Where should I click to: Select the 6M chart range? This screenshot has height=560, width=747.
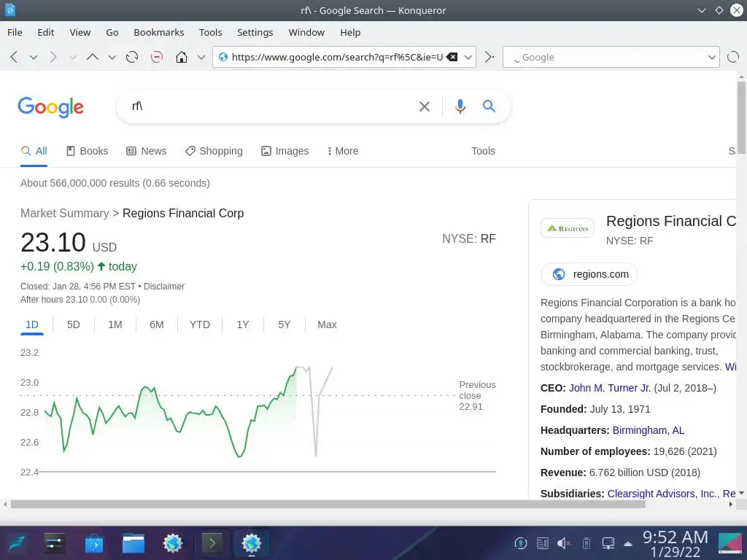(156, 324)
